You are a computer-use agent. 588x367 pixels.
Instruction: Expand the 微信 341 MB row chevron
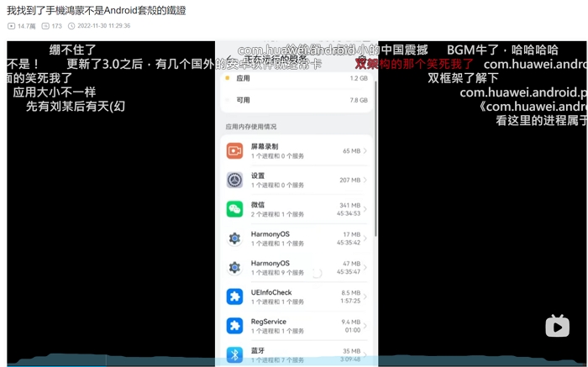(x=365, y=209)
